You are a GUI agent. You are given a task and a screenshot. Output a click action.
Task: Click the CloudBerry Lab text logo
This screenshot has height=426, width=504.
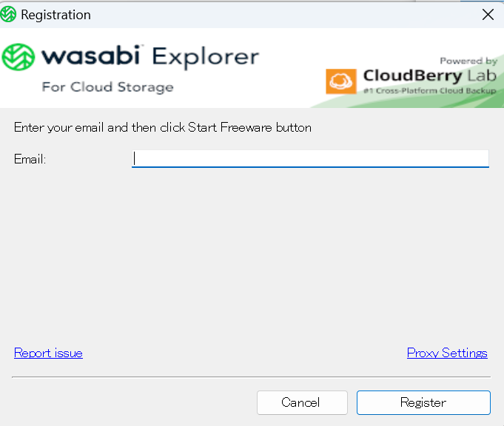pyautogui.click(x=430, y=76)
